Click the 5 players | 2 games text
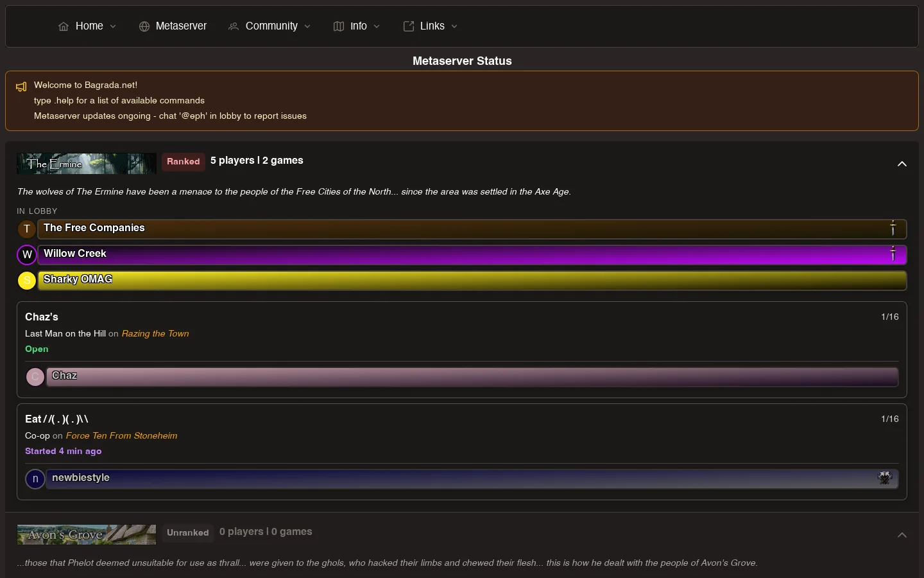 click(257, 161)
